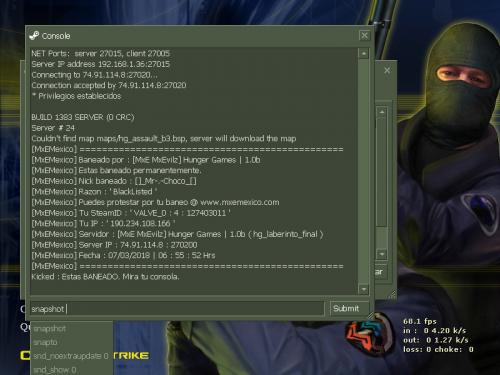This screenshot has width=500, height=375.
Task: Click the partially hidden button ending in 'ar'
Action: (x=380, y=272)
